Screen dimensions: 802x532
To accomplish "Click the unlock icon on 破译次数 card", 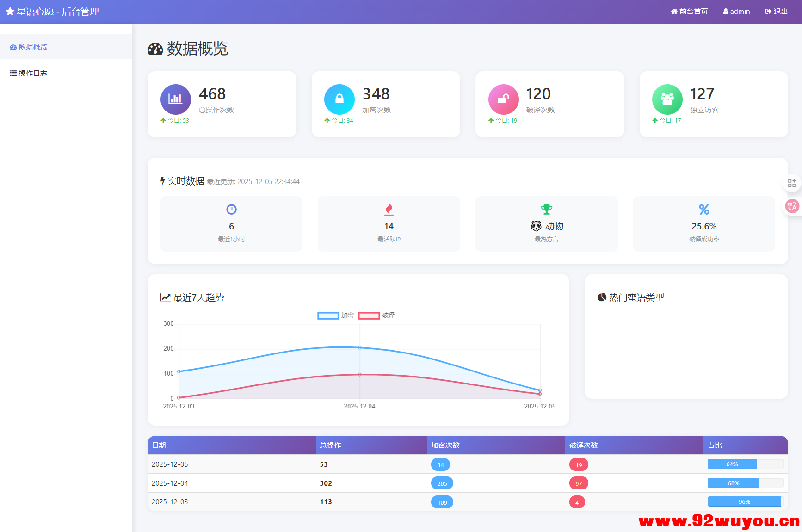I will 503,99.
